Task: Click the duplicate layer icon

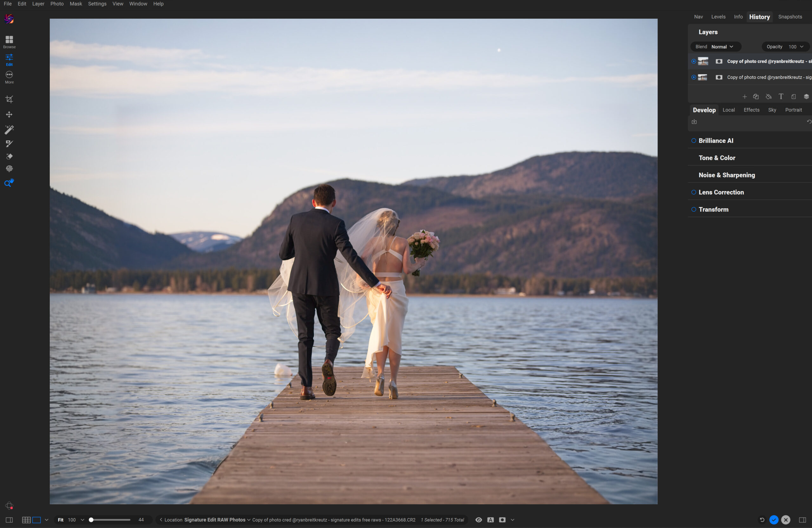Action: pos(756,97)
